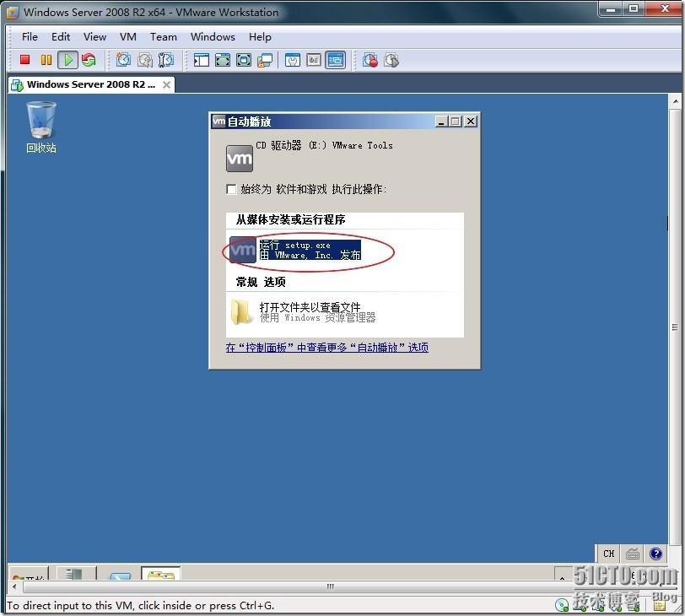685x616 pixels.
Task: Open the Snapshot Manager wrench-clock icon
Action: pyautogui.click(x=165, y=60)
